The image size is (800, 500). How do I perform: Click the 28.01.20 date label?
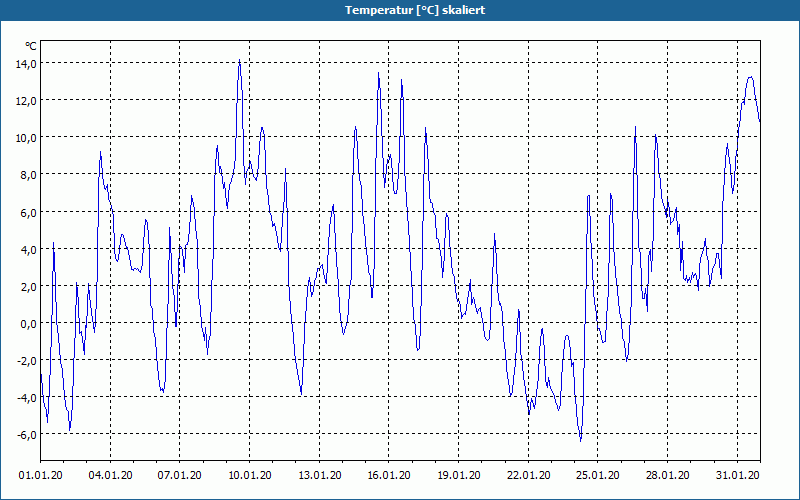[667, 475]
